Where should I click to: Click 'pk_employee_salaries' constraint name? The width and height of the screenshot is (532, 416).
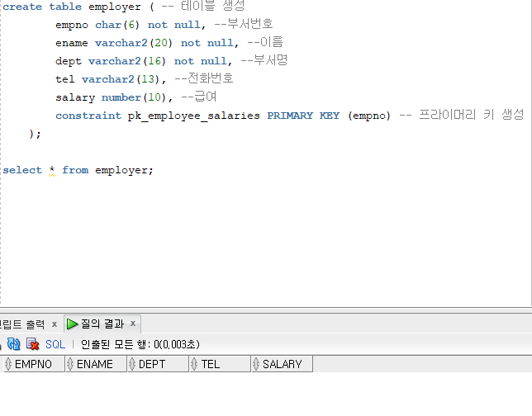click(194, 116)
